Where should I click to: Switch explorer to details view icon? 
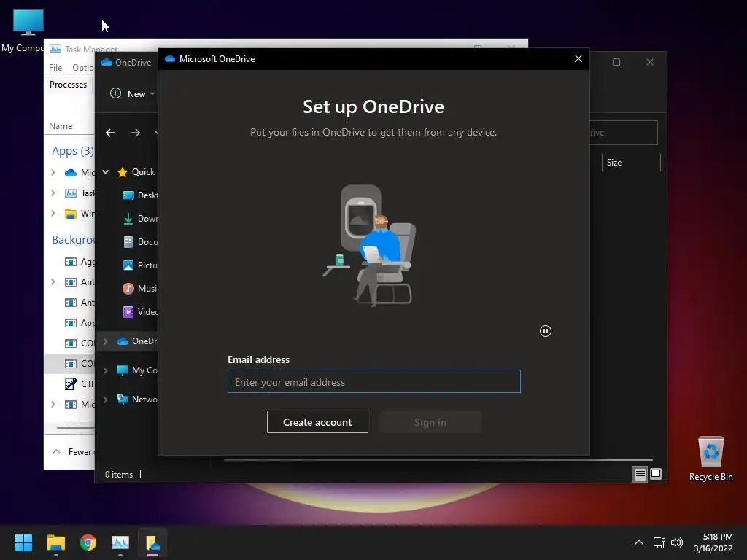pyautogui.click(x=640, y=474)
